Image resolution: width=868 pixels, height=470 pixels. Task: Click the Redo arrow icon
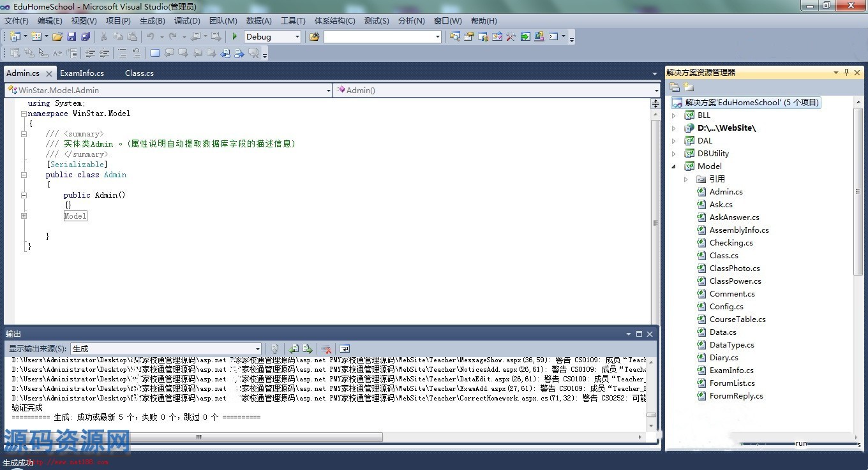point(172,36)
